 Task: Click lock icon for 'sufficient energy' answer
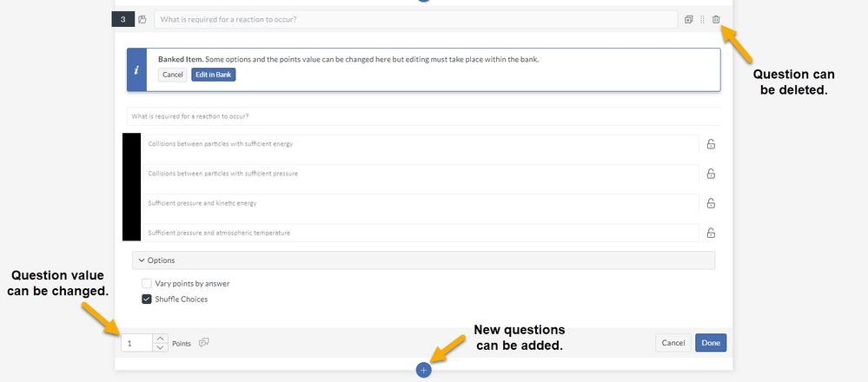tap(711, 144)
